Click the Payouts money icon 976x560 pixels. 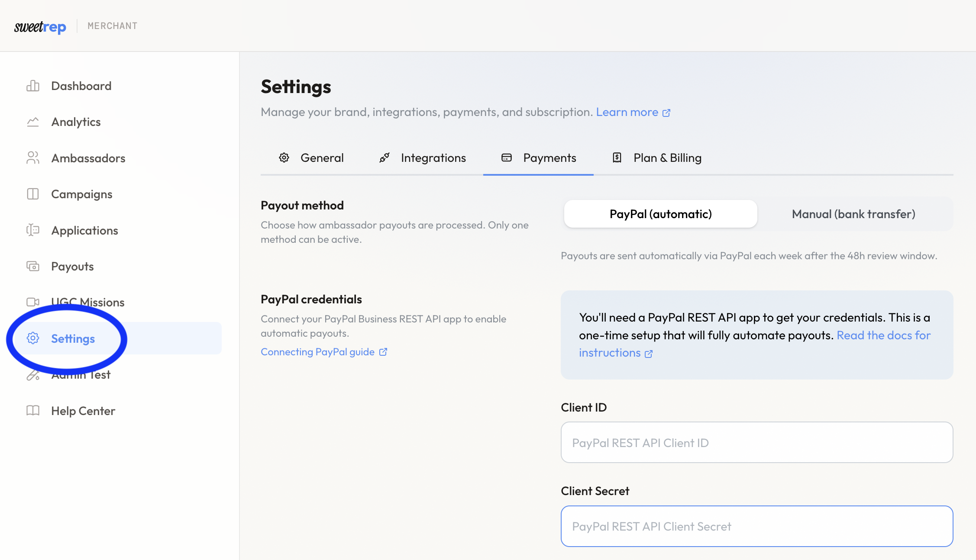click(33, 266)
